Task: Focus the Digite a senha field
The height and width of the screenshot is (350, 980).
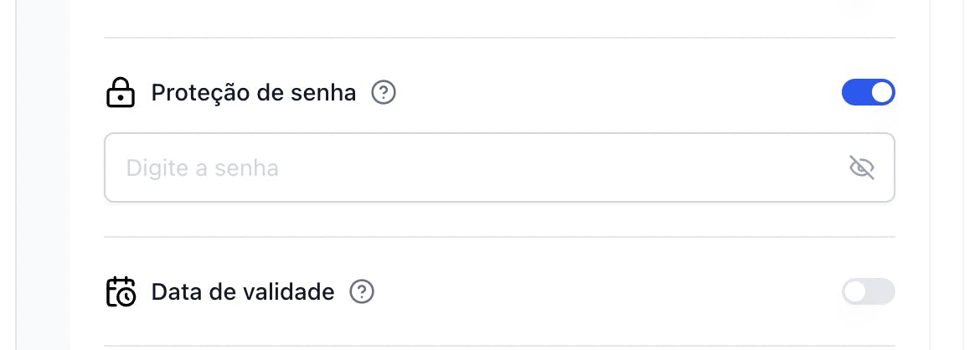Action: [x=499, y=167]
